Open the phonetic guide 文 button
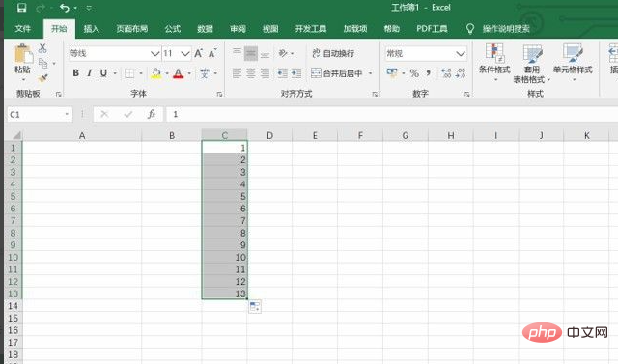This screenshot has height=364, width=618. [x=204, y=73]
